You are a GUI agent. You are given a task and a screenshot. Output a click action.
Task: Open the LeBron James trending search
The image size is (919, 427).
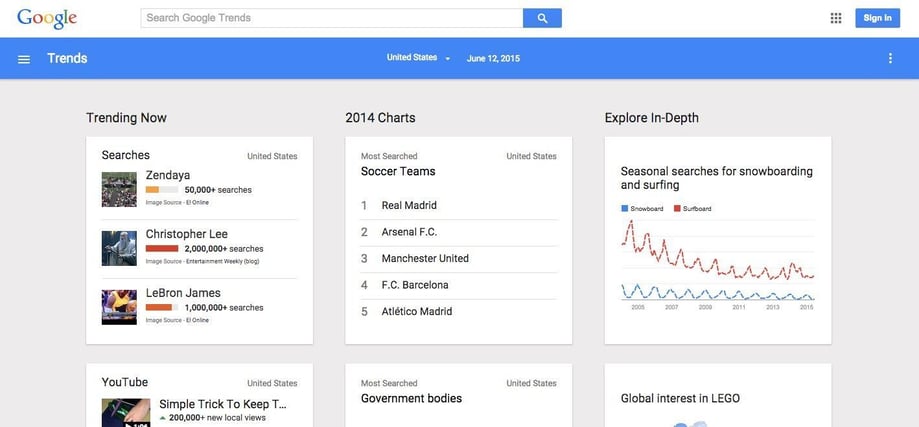pyautogui.click(x=183, y=293)
